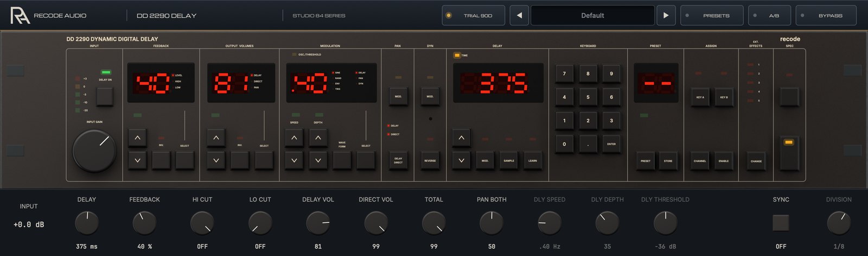The image size is (868, 256).
Task: Click the Key A button
Action: click(700, 97)
